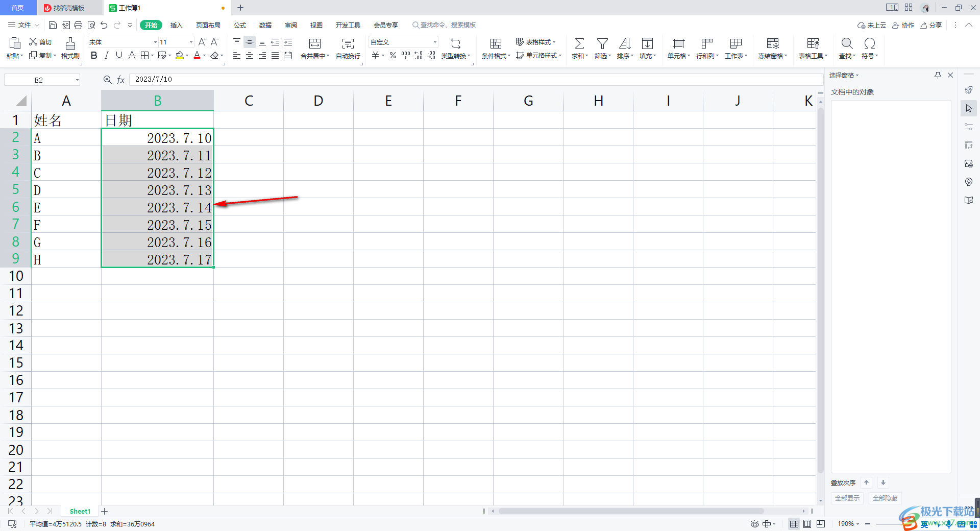
Task: Decrease font size with A- icon
Action: click(x=215, y=42)
